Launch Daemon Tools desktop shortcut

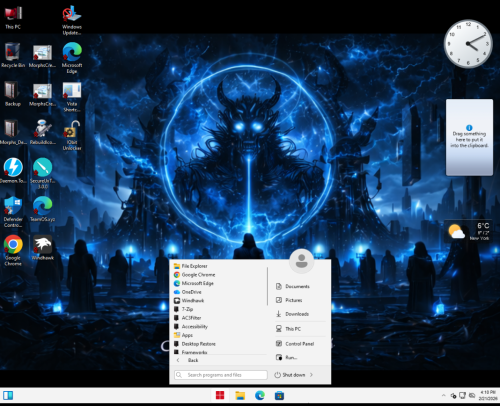(x=13, y=171)
